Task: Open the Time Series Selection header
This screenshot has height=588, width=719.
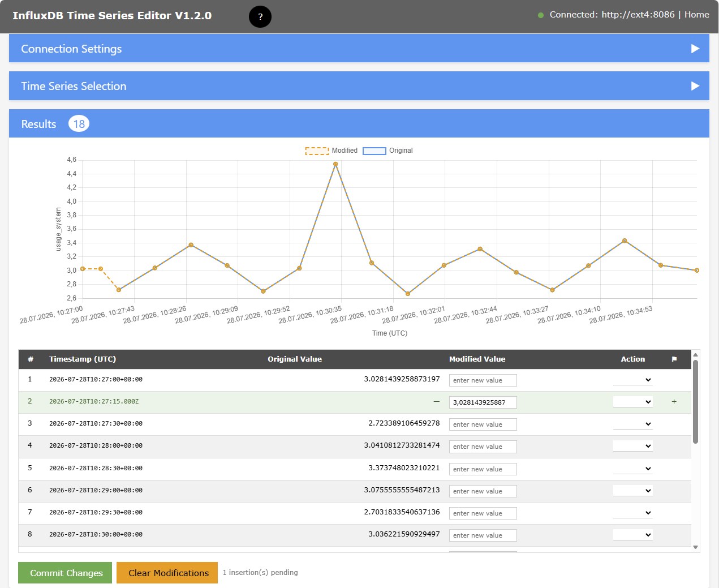Action: coord(359,85)
